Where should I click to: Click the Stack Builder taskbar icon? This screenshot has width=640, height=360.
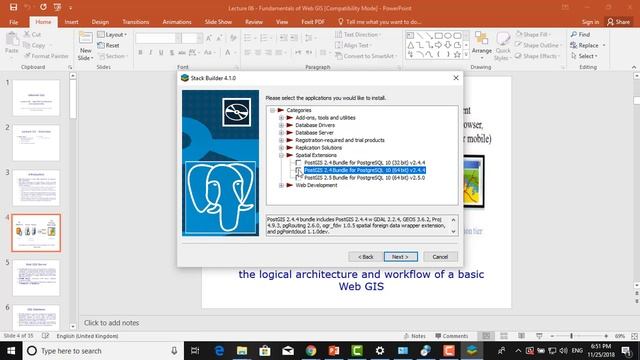click(x=472, y=351)
